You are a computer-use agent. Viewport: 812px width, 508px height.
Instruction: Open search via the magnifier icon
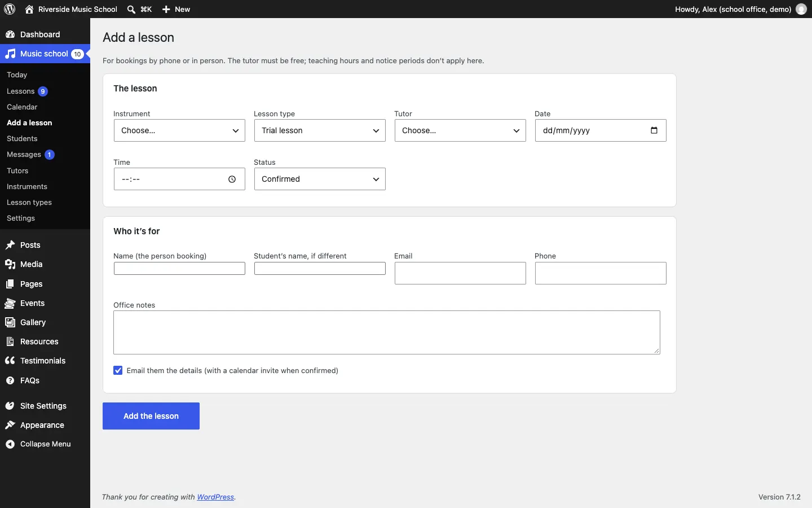click(131, 9)
